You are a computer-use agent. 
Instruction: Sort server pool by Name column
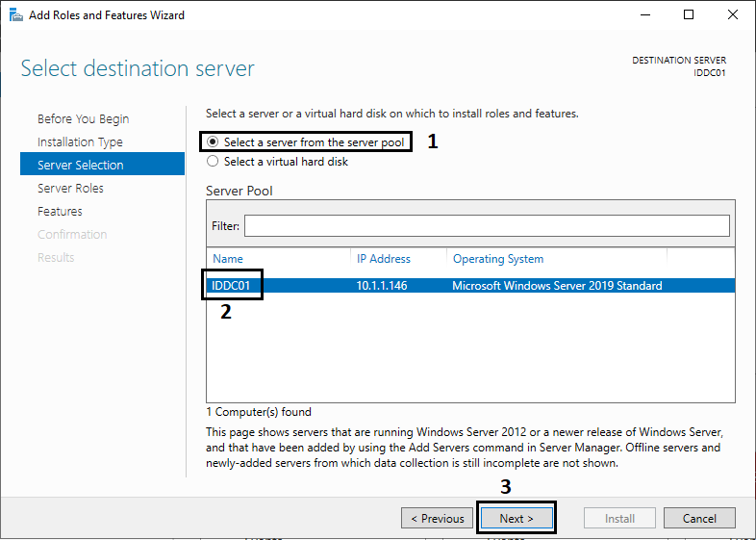(x=228, y=259)
